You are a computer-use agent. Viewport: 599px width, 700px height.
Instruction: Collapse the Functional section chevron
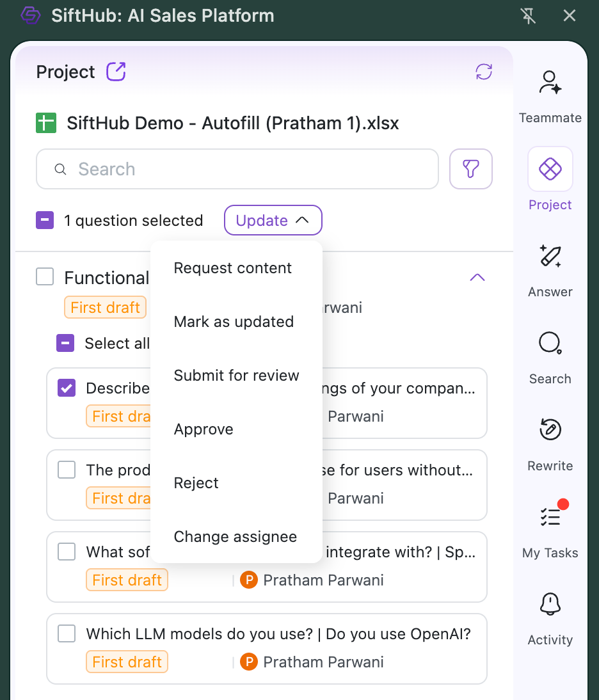pos(477,277)
